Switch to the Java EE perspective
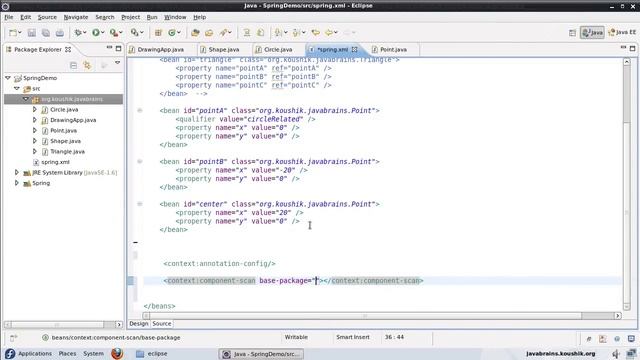This screenshot has width=640, height=360. [622, 33]
